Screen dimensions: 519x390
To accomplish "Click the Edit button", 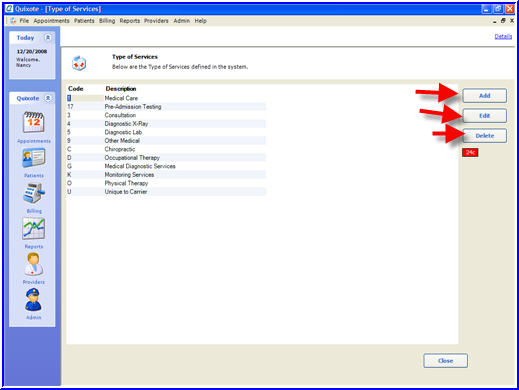I will [484, 116].
